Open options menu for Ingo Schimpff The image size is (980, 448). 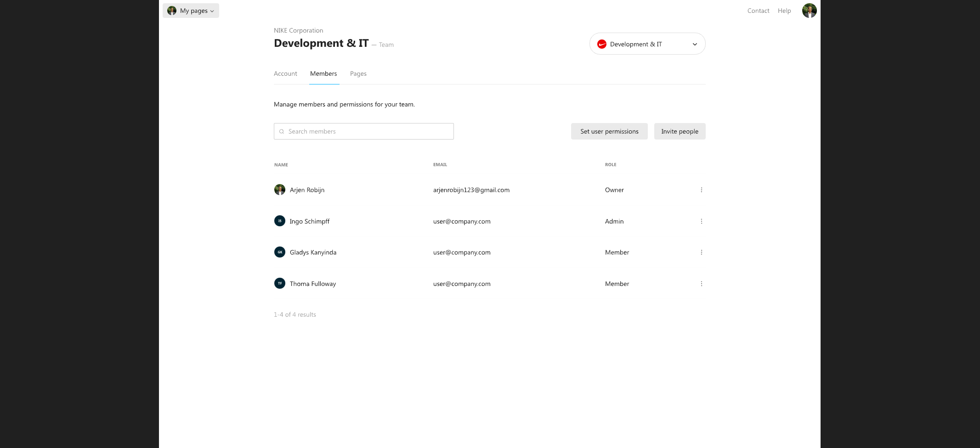point(701,221)
